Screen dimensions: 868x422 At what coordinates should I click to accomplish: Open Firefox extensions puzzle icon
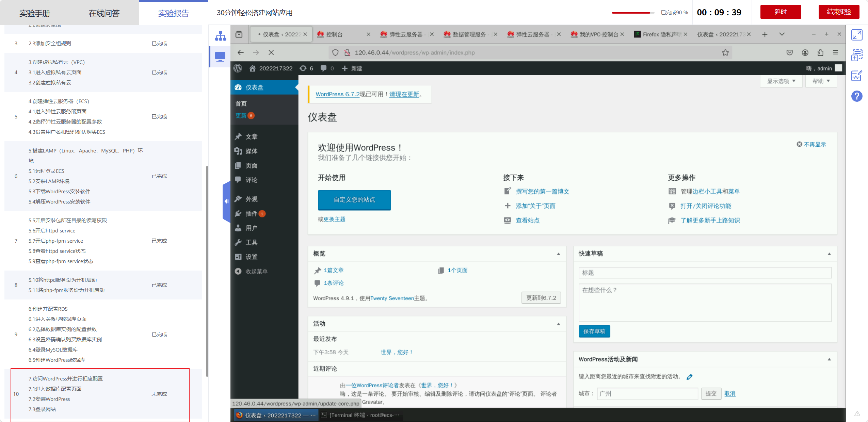point(820,52)
